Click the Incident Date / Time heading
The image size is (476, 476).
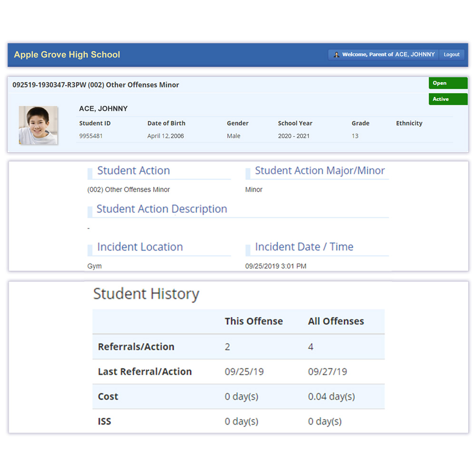coord(304,247)
